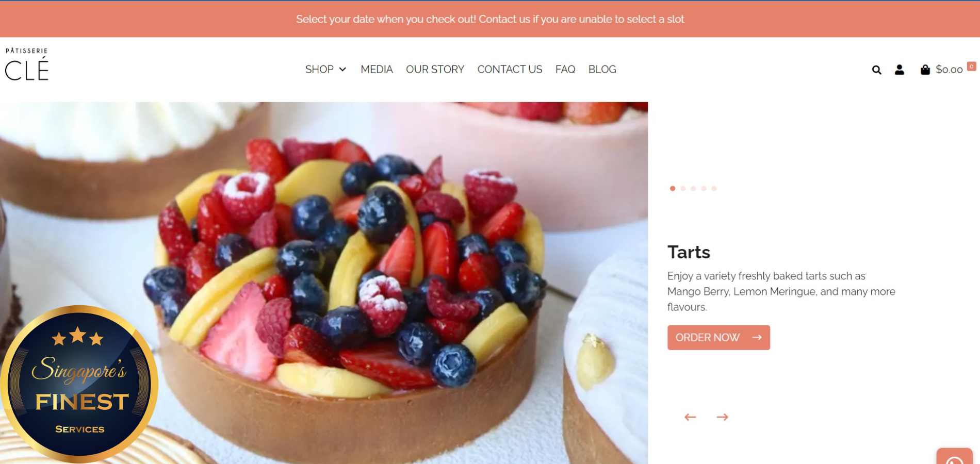Open the shopping bag cart icon
This screenshot has width=980, height=464.
(925, 70)
